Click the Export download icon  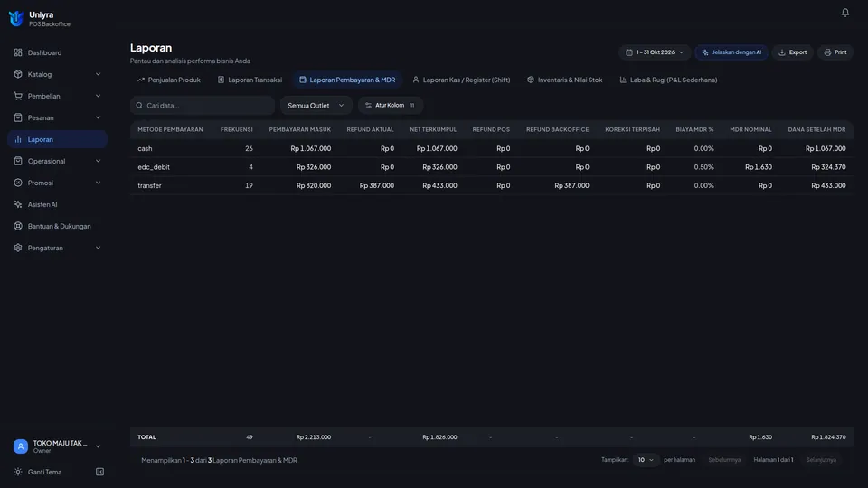coord(781,52)
